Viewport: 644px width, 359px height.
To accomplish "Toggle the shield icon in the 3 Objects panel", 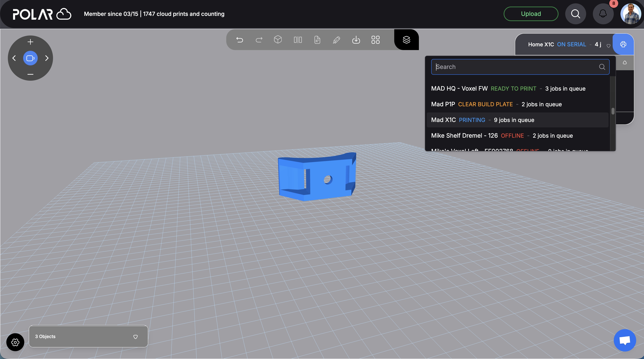I will click(x=136, y=337).
